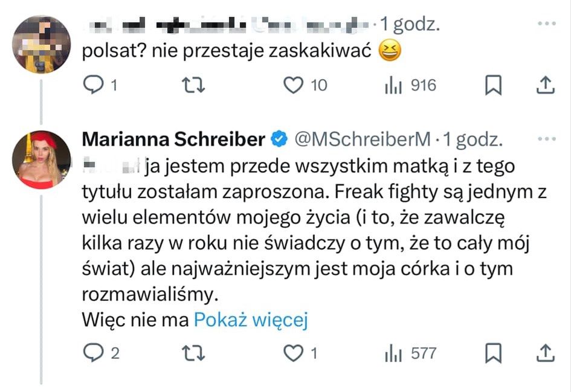This screenshot has width=571, height=392.
Task: Open the first commenter's blurred avatar
Action: (x=42, y=43)
